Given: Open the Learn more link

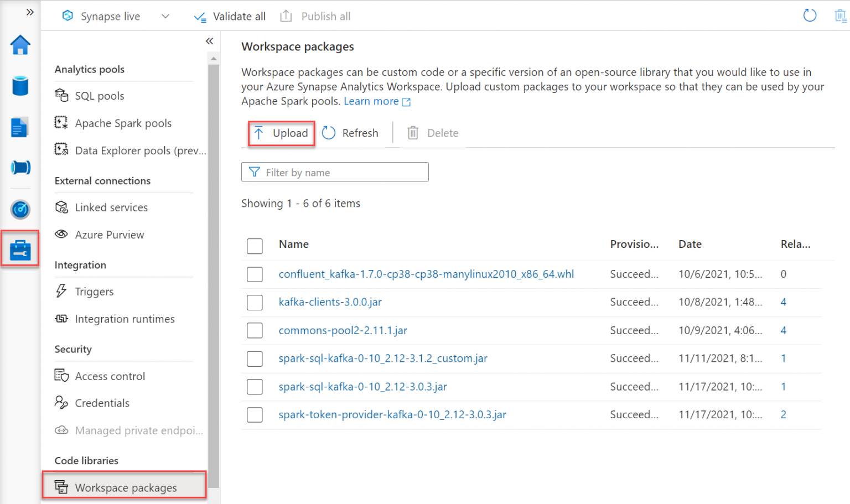Looking at the screenshot, I should pyautogui.click(x=371, y=101).
